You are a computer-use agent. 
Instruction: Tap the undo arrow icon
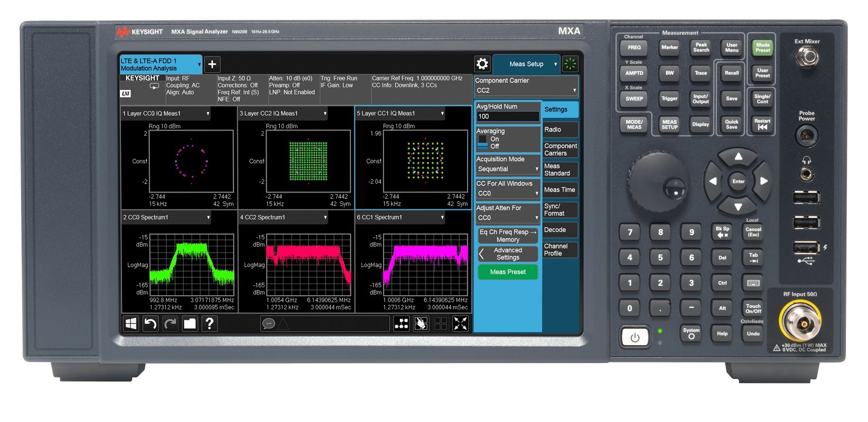pyautogui.click(x=150, y=324)
